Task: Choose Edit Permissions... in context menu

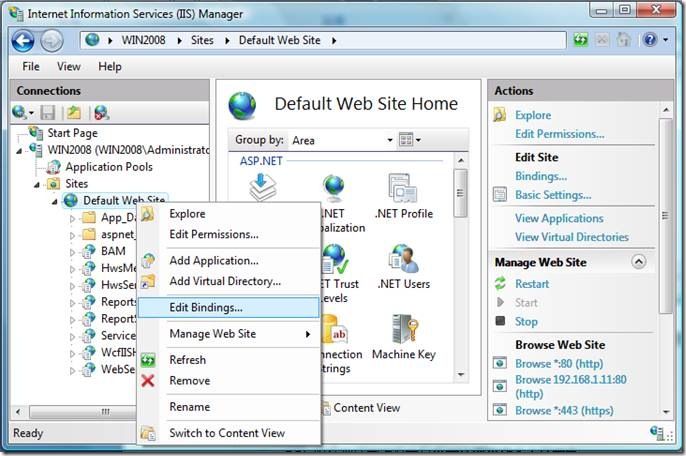Action: click(228, 235)
